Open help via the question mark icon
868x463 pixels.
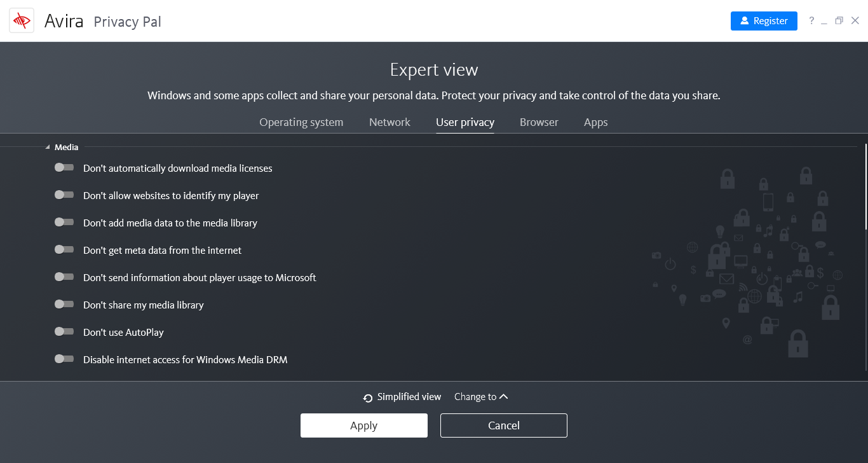811,21
